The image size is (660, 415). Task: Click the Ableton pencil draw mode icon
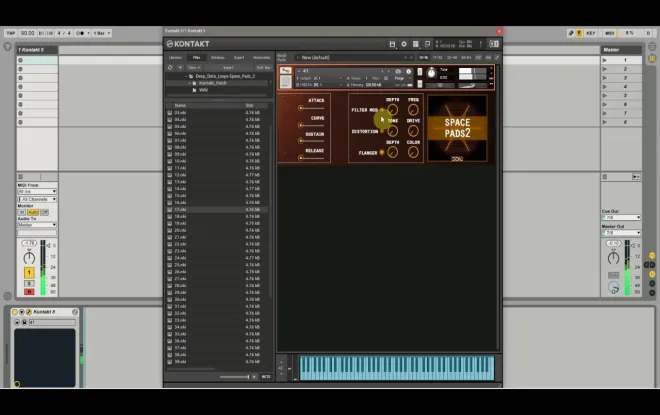tap(571, 33)
